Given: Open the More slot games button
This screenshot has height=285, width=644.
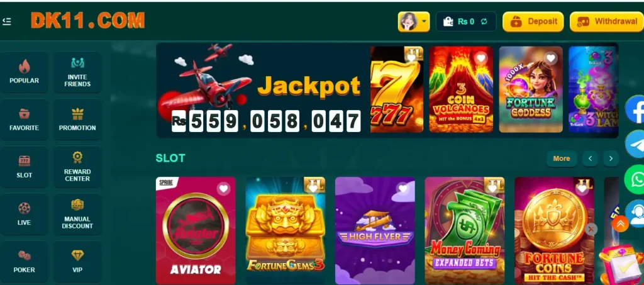Looking at the screenshot, I should [562, 159].
